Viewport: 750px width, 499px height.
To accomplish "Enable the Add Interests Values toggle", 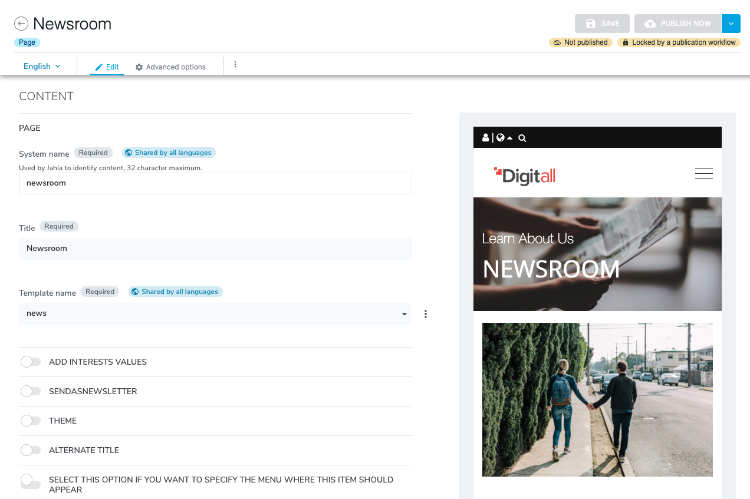I will pyautogui.click(x=31, y=362).
